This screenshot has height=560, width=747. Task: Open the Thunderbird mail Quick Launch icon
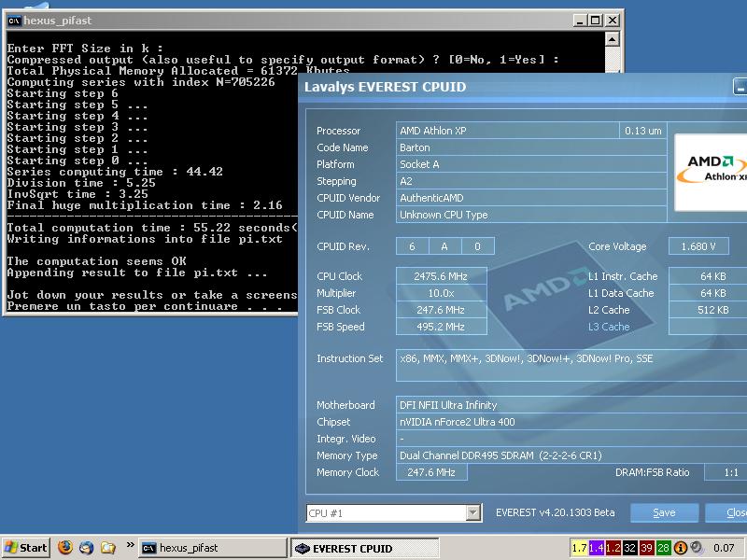point(86,548)
